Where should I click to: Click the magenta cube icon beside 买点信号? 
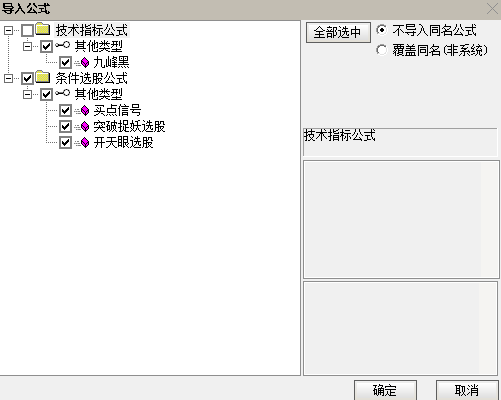coord(85,110)
